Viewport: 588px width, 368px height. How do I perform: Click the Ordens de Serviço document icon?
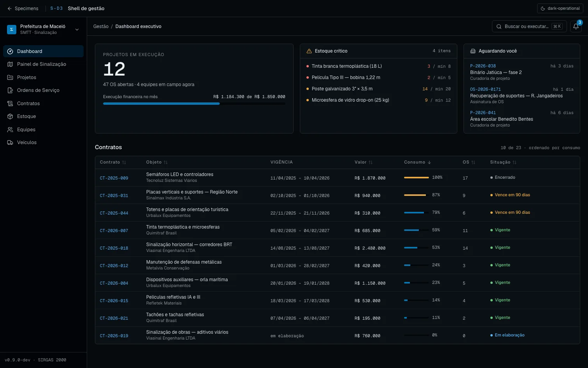coord(10,90)
